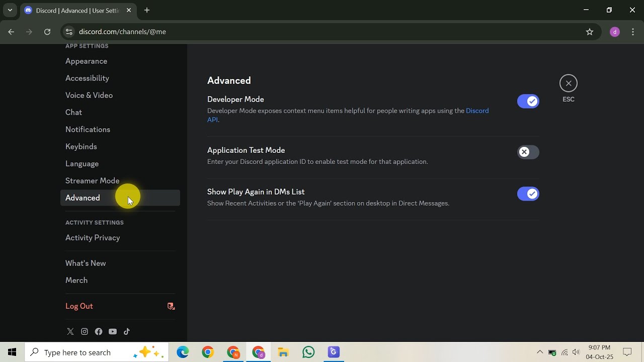This screenshot has height=362, width=644.
Task: Open the Appearance settings
Action: tap(120, 61)
